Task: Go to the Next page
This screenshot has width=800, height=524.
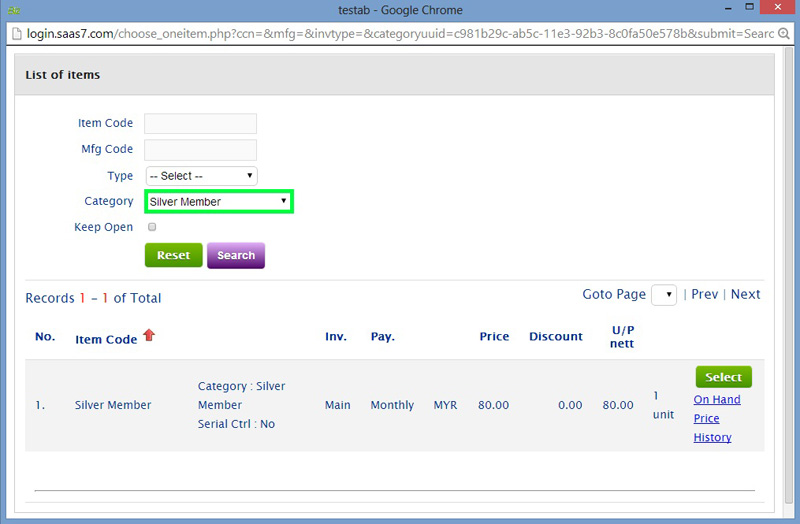Action: (x=745, y=295)
